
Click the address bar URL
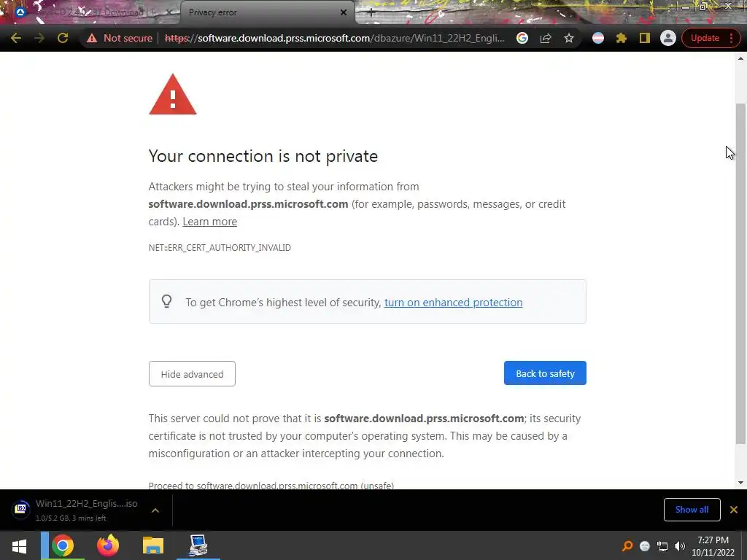(x=334, y=38)
